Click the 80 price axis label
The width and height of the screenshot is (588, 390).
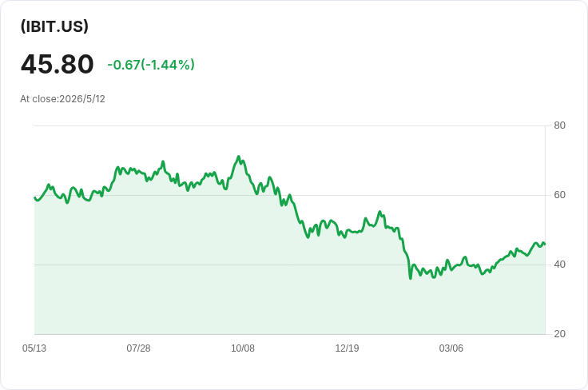pyautogui.click(x=559, y=125)
